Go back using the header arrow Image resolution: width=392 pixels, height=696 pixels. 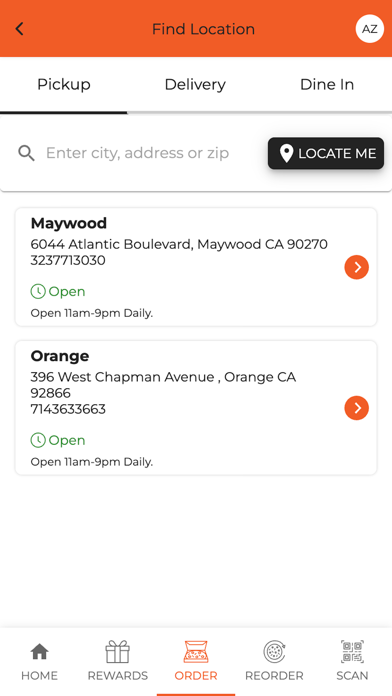tap(19, 29)
